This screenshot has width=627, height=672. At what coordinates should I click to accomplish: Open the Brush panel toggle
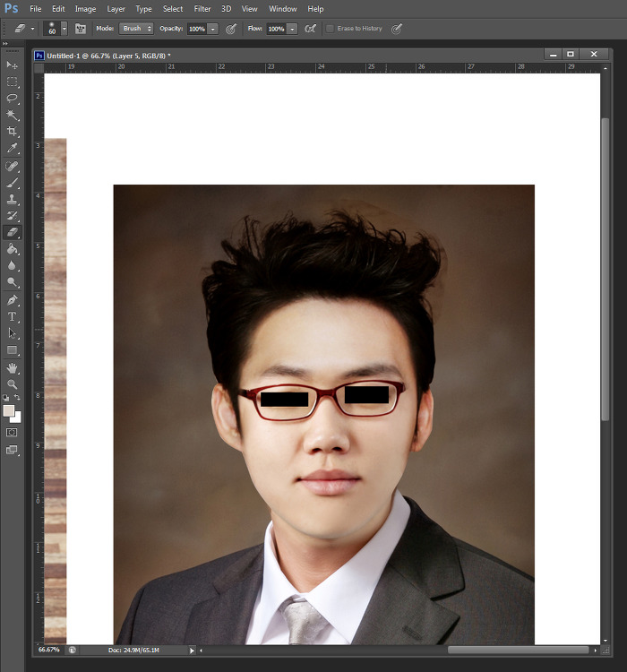(x=80, y=29)
